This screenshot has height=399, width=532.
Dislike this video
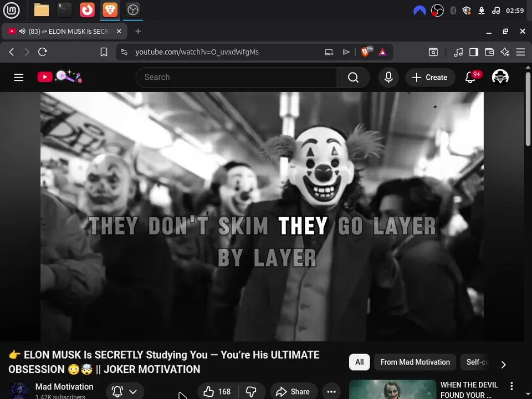tap(252, 392)
